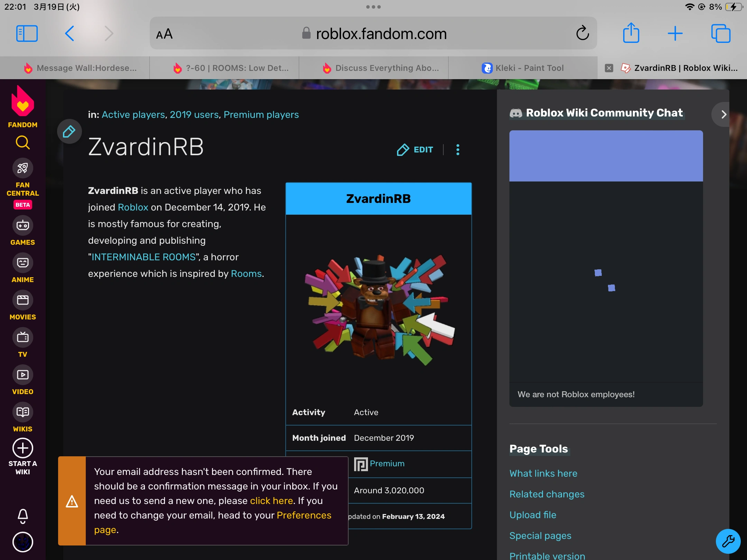Toggle the Safari sidebar panel

[27, 34]
